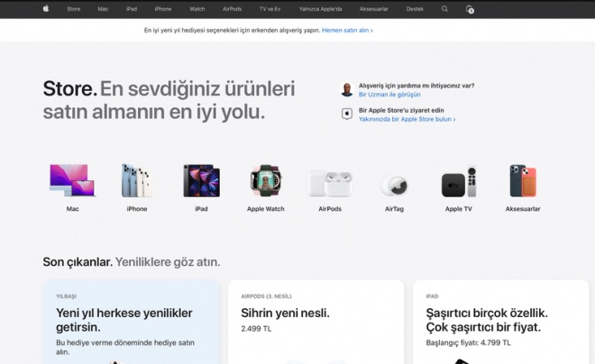
Task: Select the Apple TV product image
Action: click(458, 181)
